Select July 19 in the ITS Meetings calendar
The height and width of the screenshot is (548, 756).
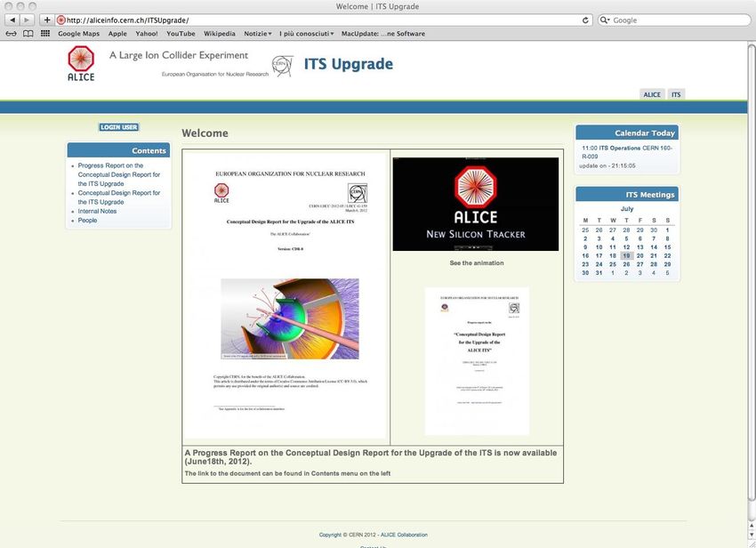point(626,255)
